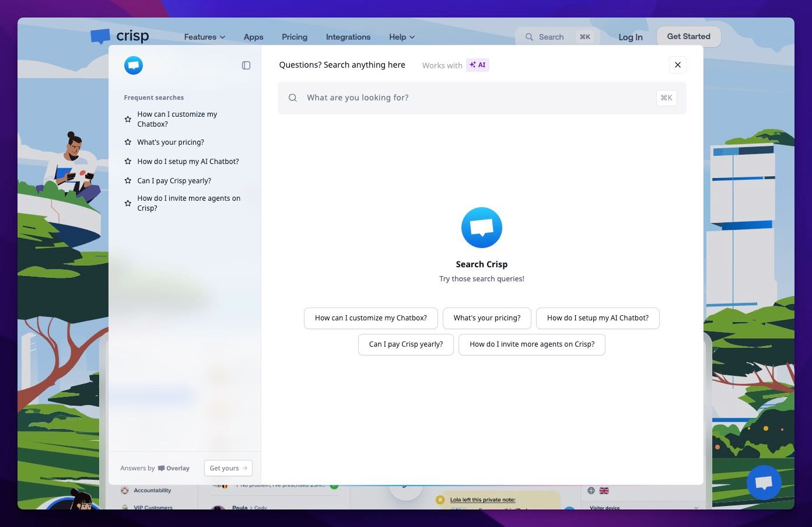Click the large Search Crisp logo icon
Screen dimensions: 812x527
(x=482, y=228)
